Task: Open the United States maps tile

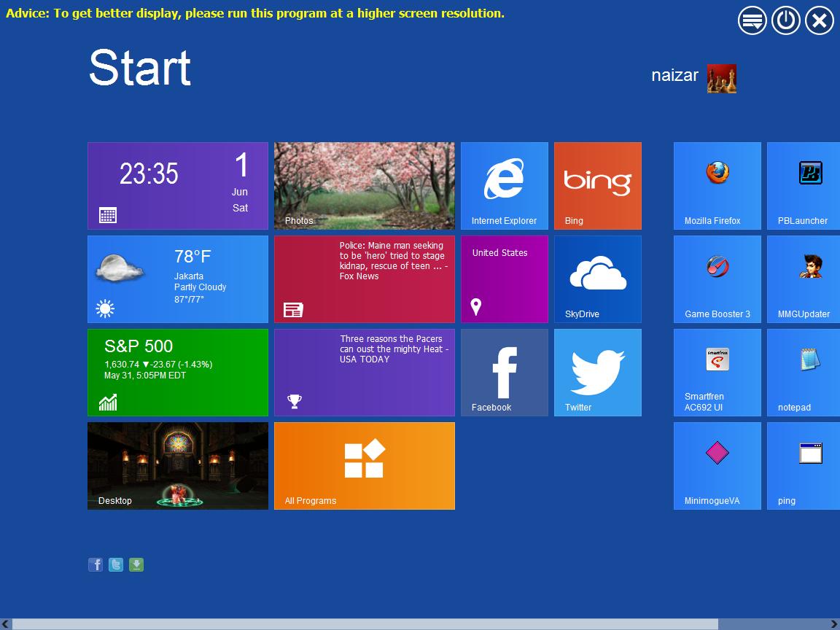Action: pyautogui.click(x=504, y=279)
